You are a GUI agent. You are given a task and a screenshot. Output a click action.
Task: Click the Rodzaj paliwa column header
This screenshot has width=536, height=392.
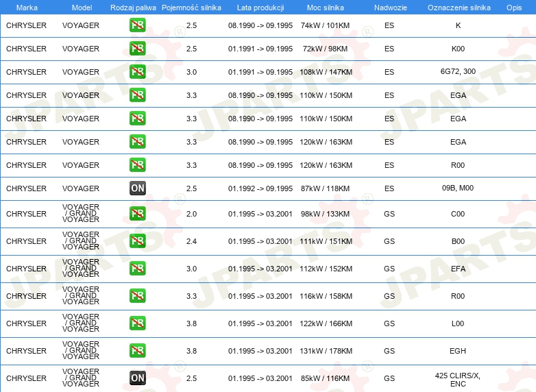(x=133, y=8)
